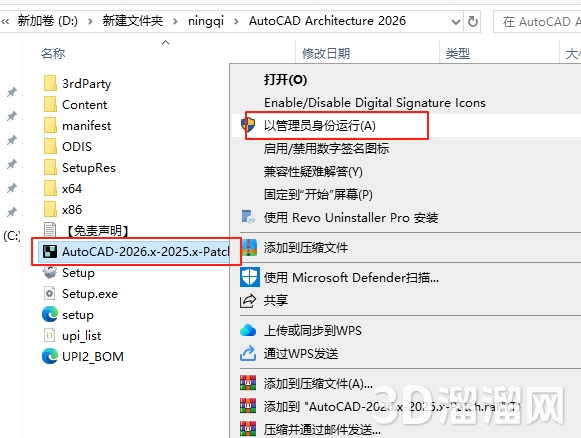Sort by the 修改日期 column header
Screen dimensions: 581x438
pos(326,54)
